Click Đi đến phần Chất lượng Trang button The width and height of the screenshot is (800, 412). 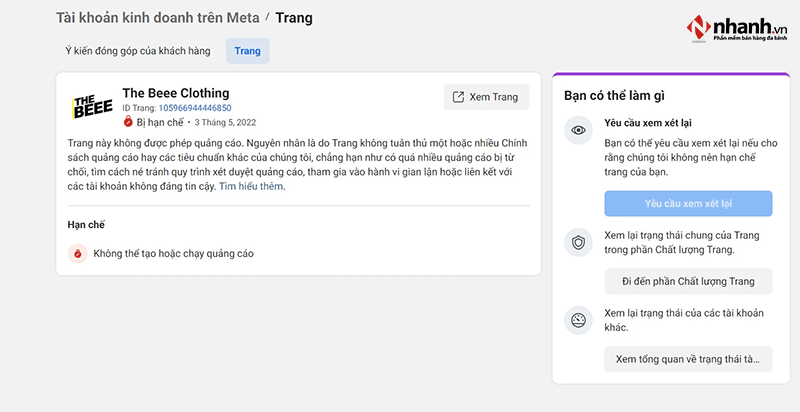(688, 281)
